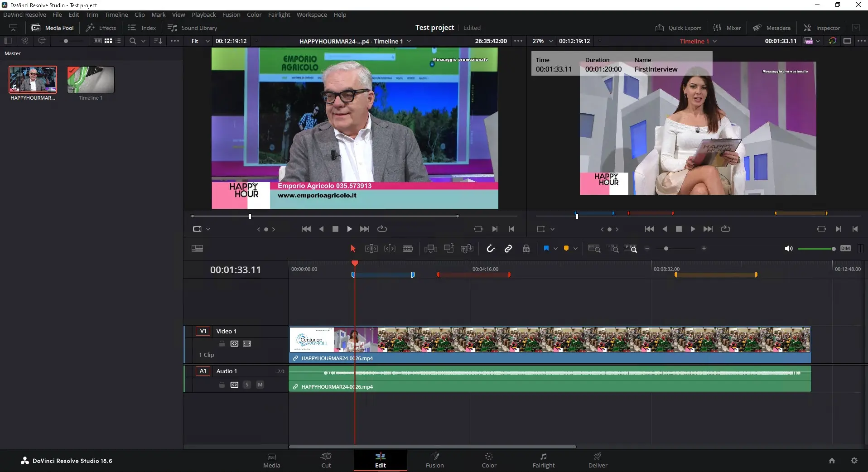868x472 pixels.
Task: Expand the marker color dropdown arrow
Action: coord(575,248)
